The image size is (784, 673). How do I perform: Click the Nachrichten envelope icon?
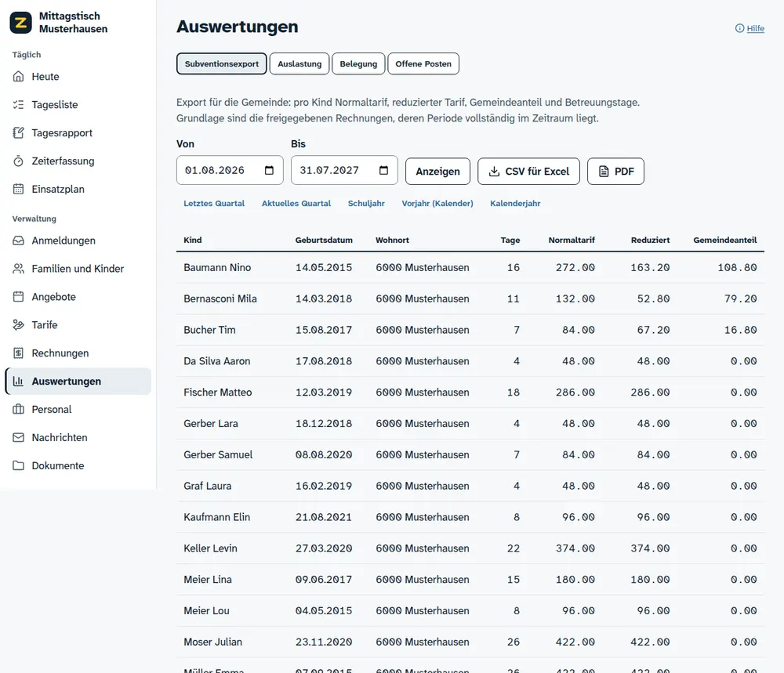pyautogui.click(x=19, y=438)
